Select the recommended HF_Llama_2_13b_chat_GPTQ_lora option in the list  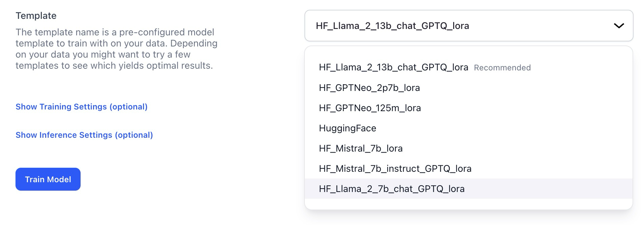(393, 67)
